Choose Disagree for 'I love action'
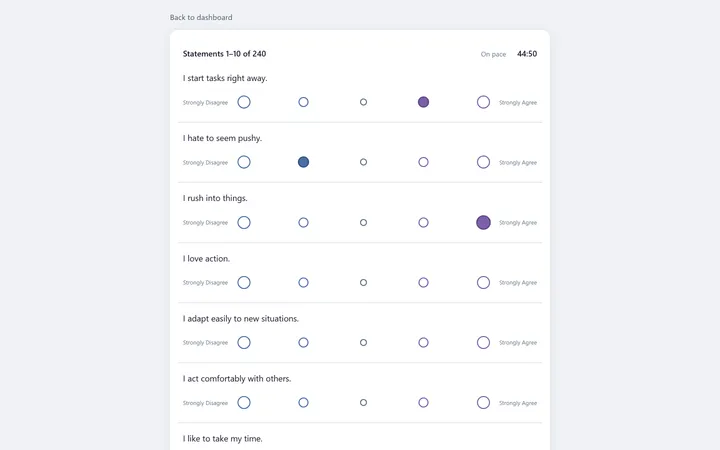Screen dimensions: 720x450 pos(304,282)
